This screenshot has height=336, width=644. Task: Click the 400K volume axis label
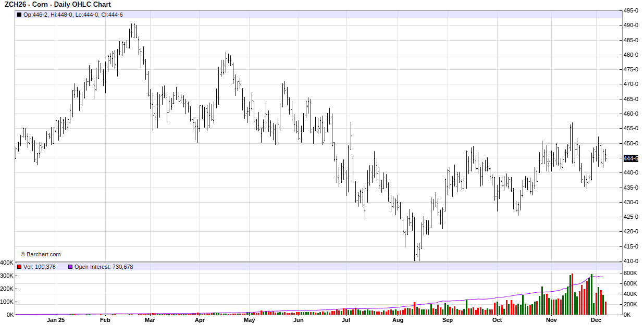[x=7, y=263]
